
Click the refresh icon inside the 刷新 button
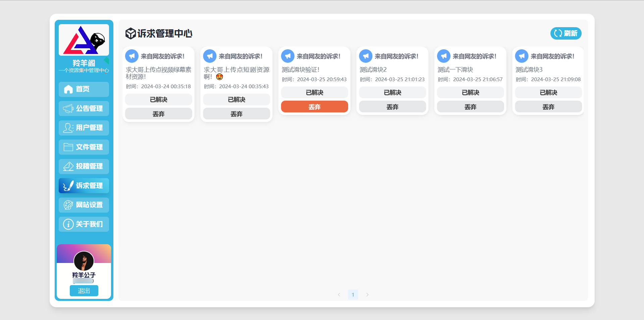[557, 34]
